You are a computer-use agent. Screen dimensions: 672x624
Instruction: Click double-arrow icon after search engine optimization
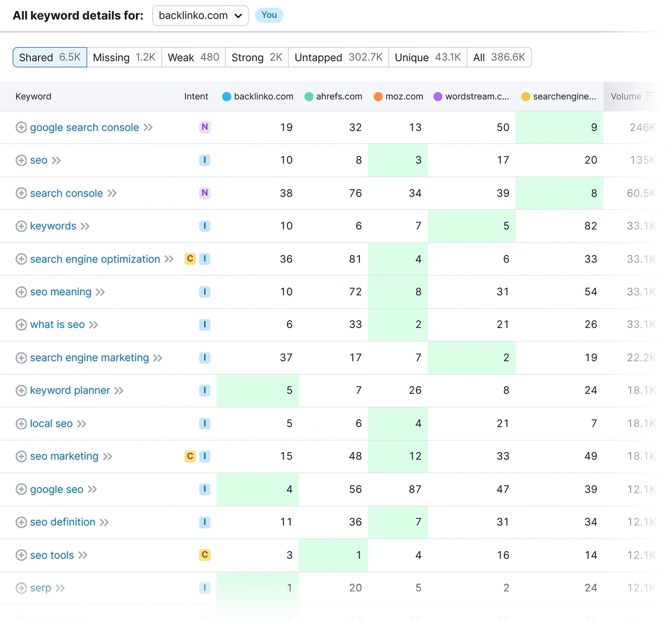[169, 259]
